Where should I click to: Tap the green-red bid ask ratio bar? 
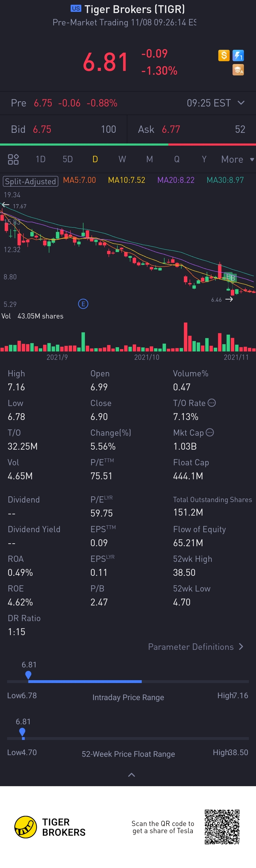[128, 145]
